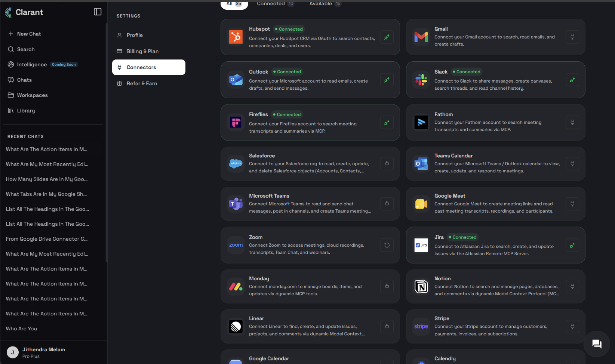The width and height of the screenshot is (615, 364).
Task: Toggle the Jira connection plug button
Action: (572, 245)
